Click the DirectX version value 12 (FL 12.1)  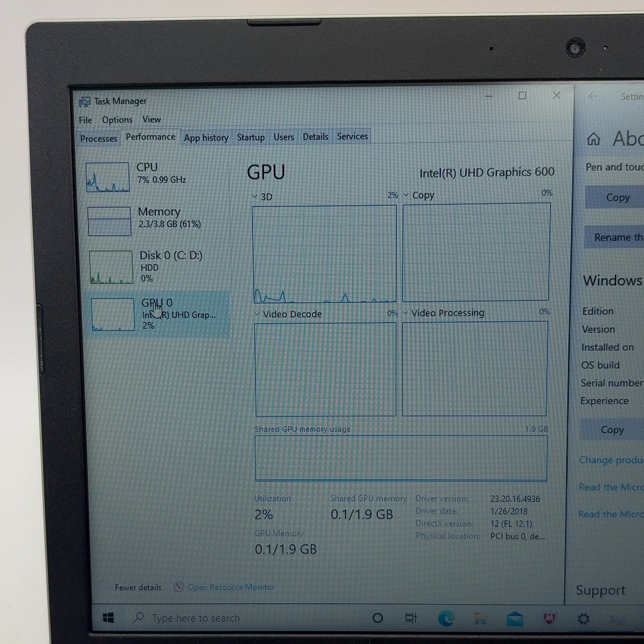coord(511,524)
